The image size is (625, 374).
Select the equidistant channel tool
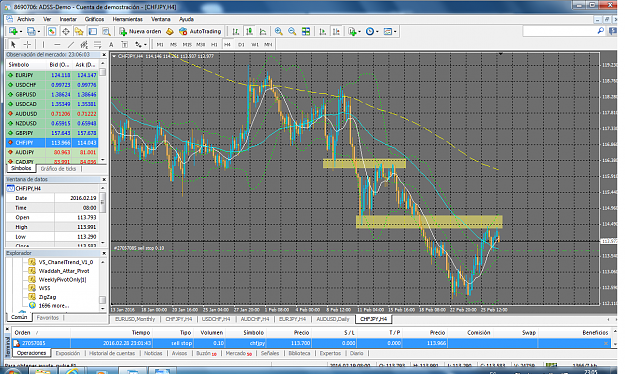click(84, 44)
